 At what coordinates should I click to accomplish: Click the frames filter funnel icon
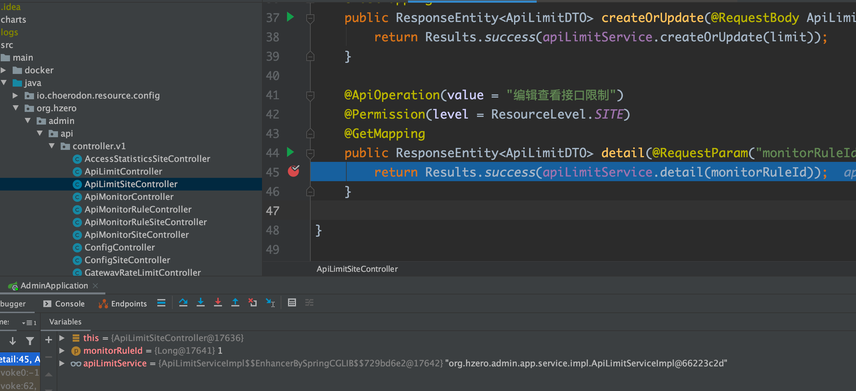(30, 341)
